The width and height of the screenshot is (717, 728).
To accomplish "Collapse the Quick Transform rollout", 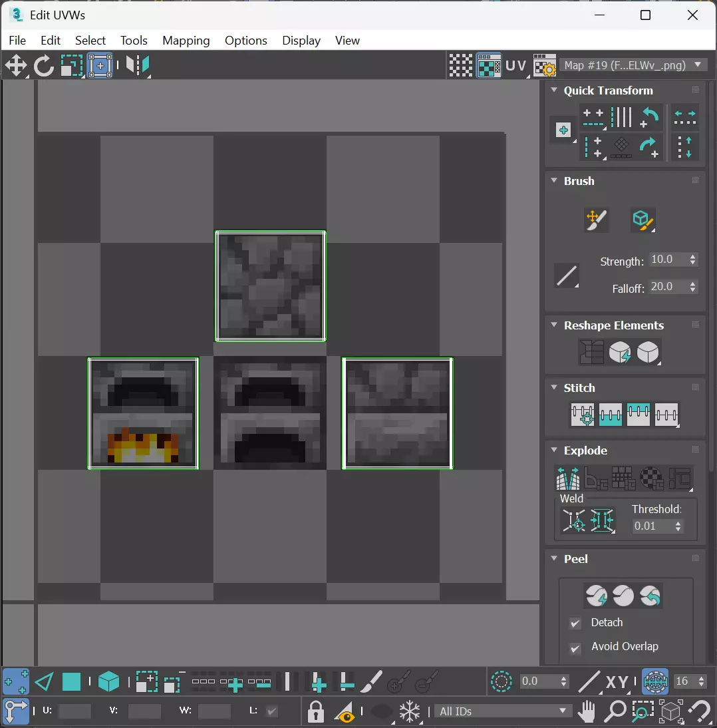I will (x=554, y=90).
